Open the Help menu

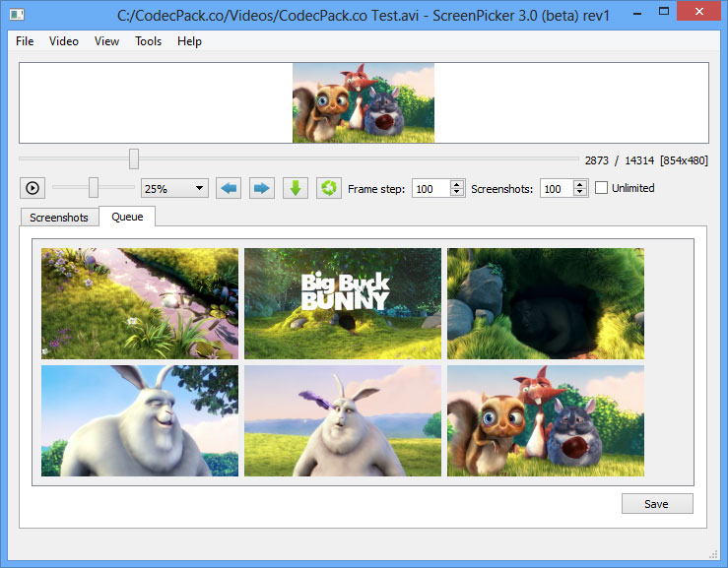pos(189,41)
